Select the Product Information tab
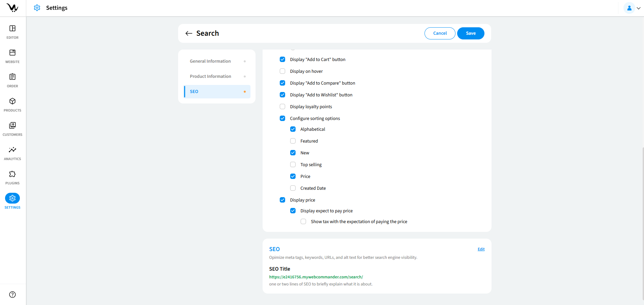Image resolution: width=644 pixels, height=305 pixels. [210, 77]
